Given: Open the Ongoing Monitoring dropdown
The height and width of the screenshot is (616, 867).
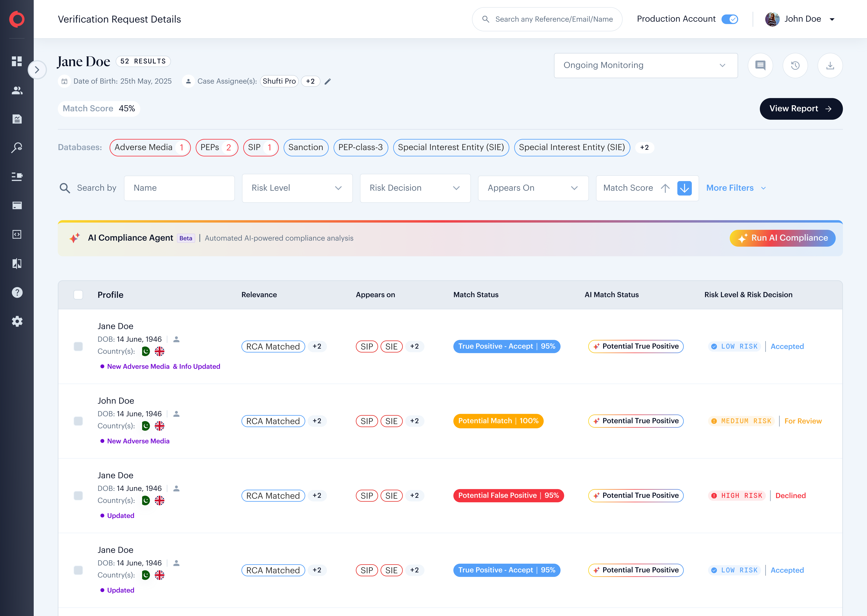Looking at the screenshot, I should [x=646, y=66].
